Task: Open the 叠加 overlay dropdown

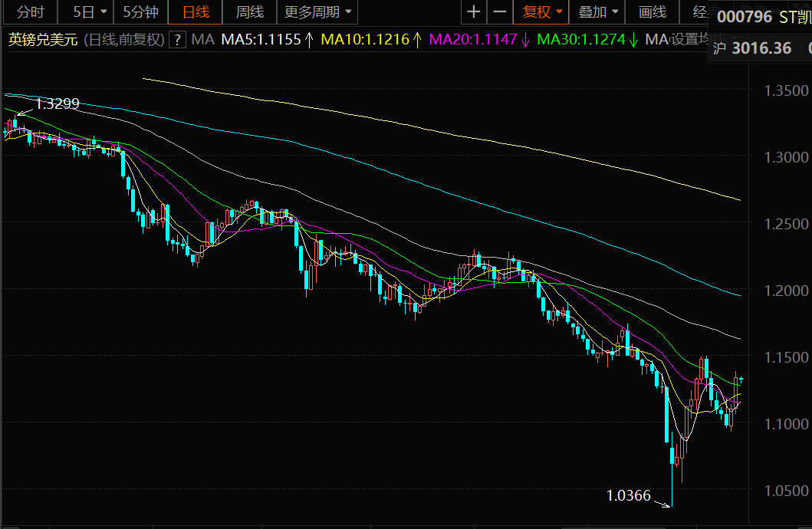Action: (x=597, y=12)
